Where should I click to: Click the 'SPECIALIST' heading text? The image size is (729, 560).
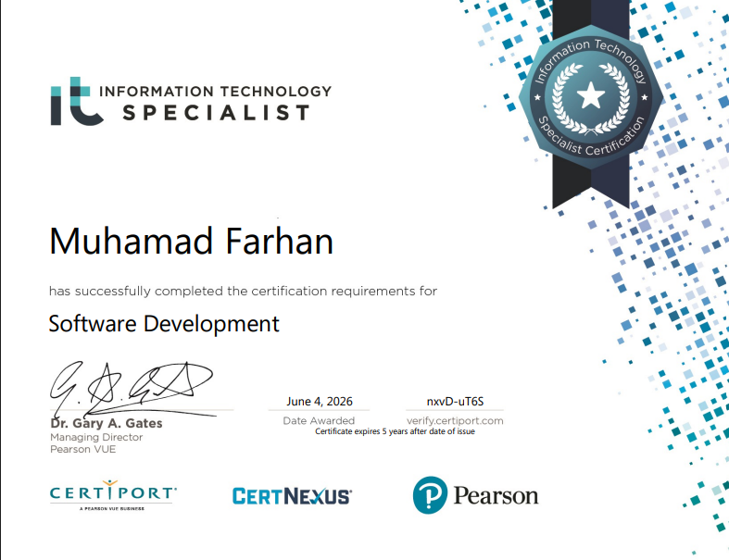[x=216, y=113]
